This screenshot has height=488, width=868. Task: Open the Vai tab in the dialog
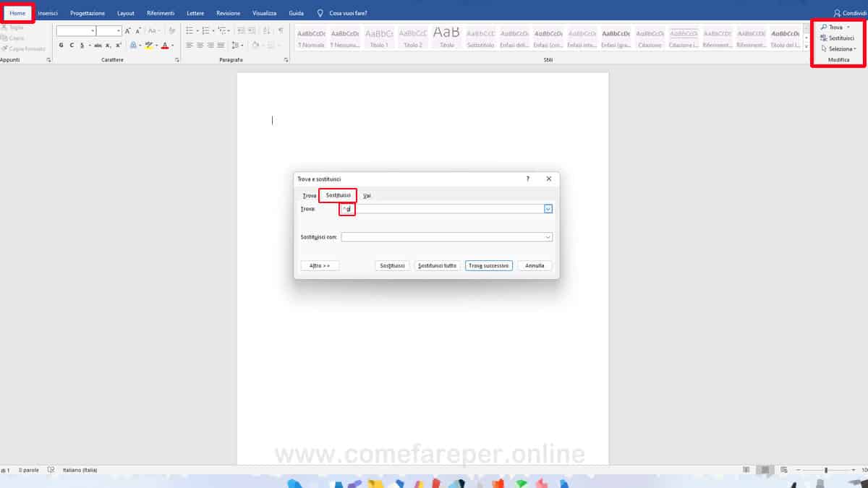tap(367, 195)
